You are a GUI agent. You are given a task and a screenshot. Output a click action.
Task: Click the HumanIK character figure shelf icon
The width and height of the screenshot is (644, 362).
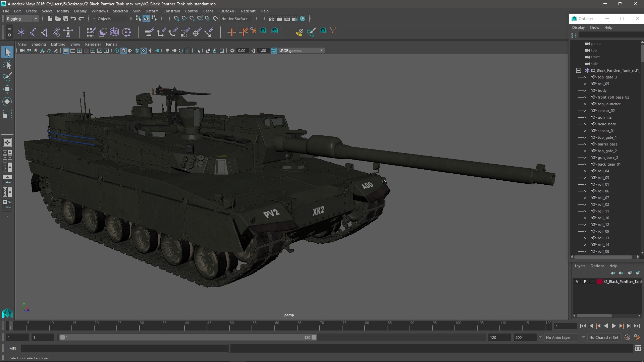68,32
